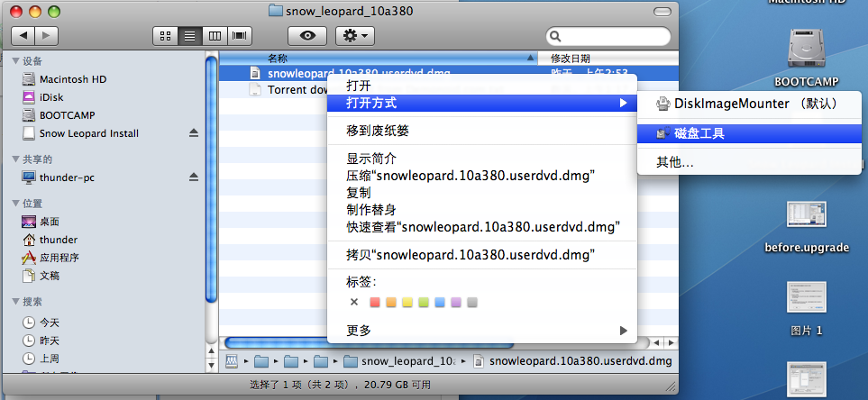Viewport: 868px width, 400px height.
Task: Collapse the 共享的 sidebar section
Action: click(15, 159)
